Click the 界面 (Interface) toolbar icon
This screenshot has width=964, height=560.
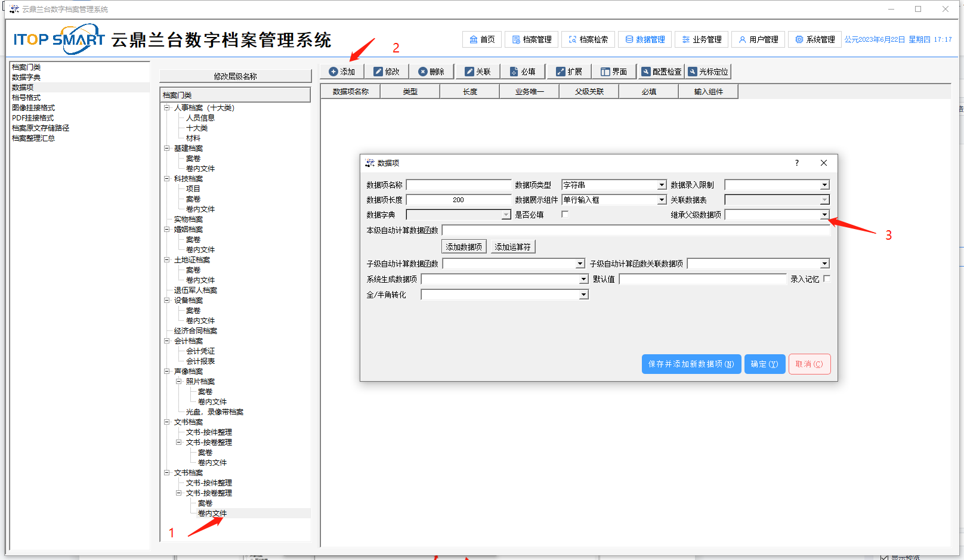tap(605, 72)
